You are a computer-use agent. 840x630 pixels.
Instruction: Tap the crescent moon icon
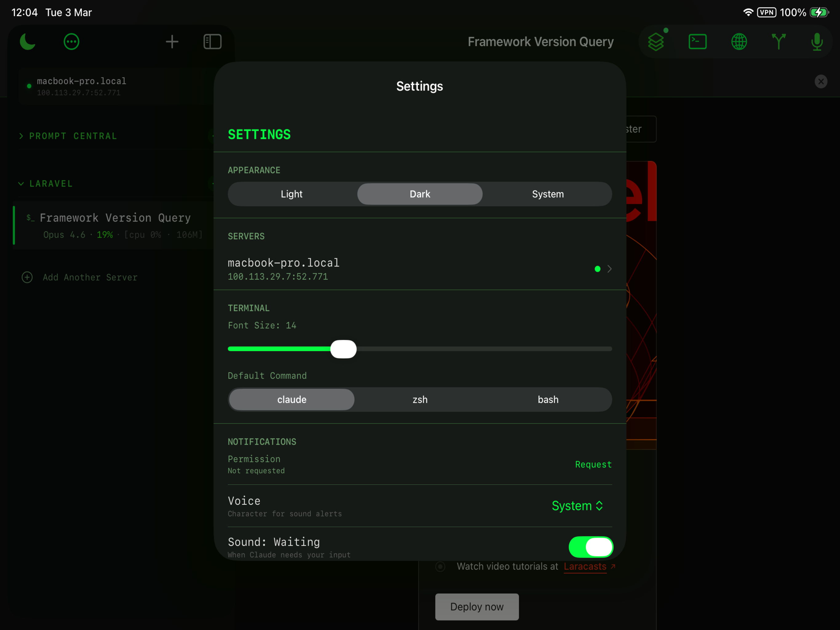28,42
